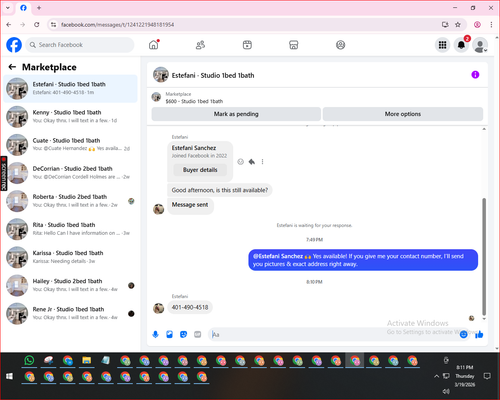Open the three-dot more menu beside message
The width and height of the screenshot is (500, 400).
(x=262, y=162)
